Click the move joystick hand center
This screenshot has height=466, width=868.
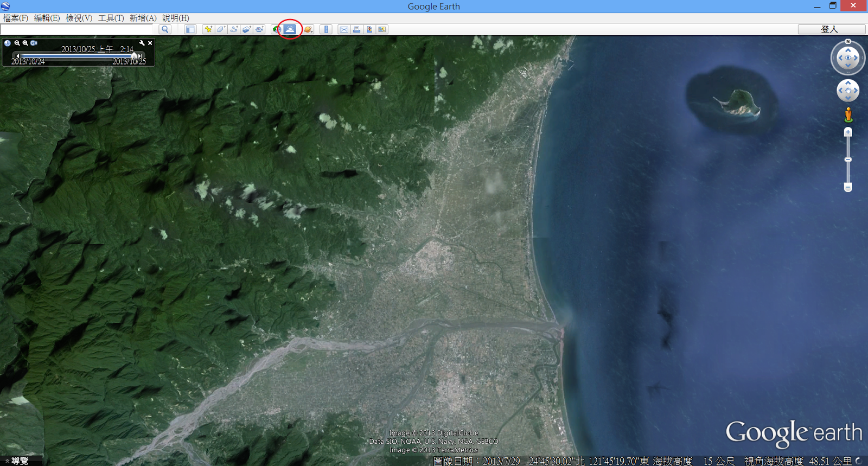(x=848, y=91)
